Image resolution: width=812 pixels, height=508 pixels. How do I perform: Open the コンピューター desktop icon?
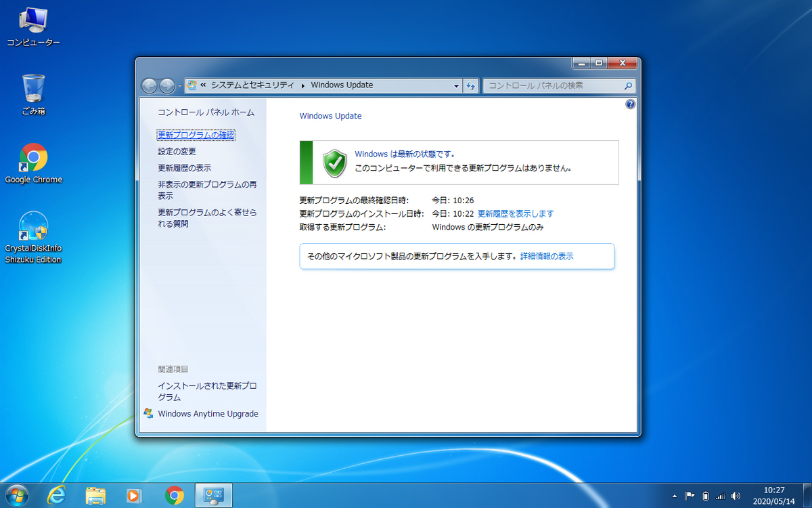click(x=32, y=20)
